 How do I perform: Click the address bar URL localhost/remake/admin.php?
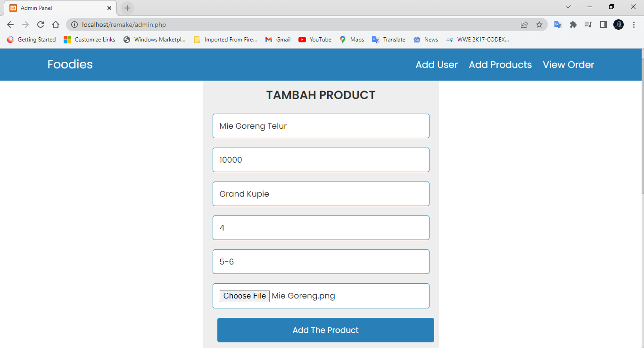click(124, 25)
